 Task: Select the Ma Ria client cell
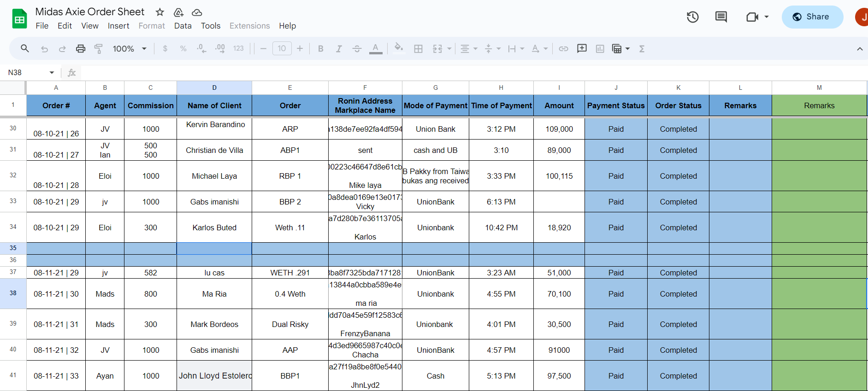tap(214, 294)
